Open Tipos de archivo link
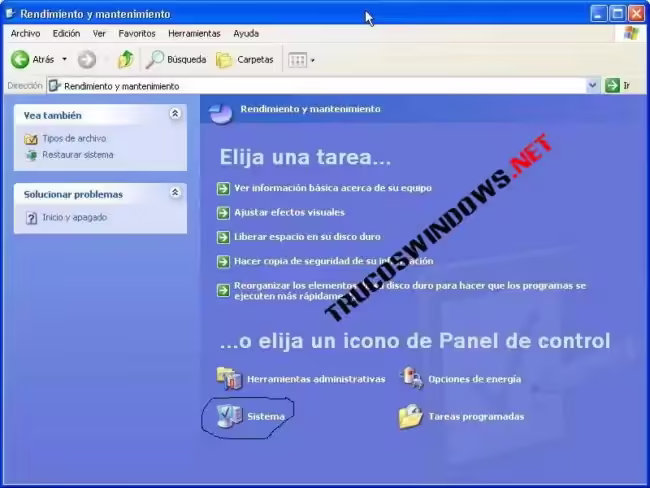Screen dimensions: 650x488 [74, 138]
